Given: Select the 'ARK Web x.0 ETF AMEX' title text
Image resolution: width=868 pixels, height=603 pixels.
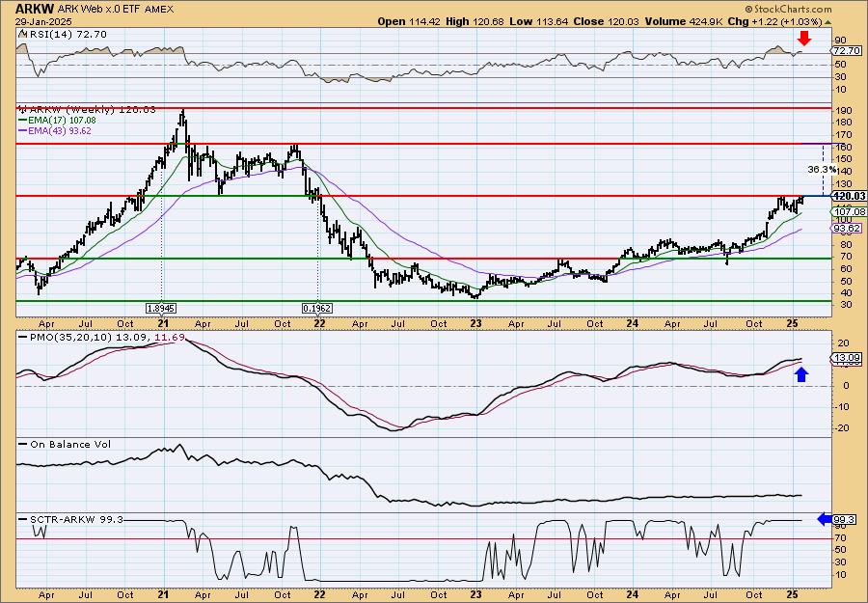Looking at the screenshot, I should point(117,9).
